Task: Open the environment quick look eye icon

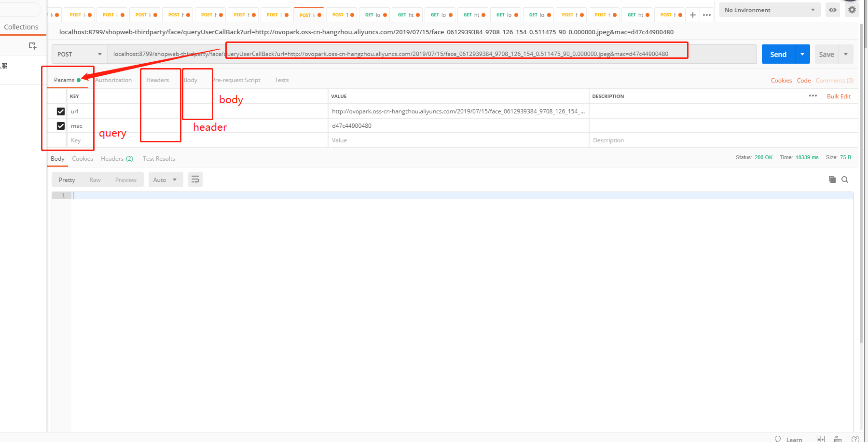Action: pos(832,9)
